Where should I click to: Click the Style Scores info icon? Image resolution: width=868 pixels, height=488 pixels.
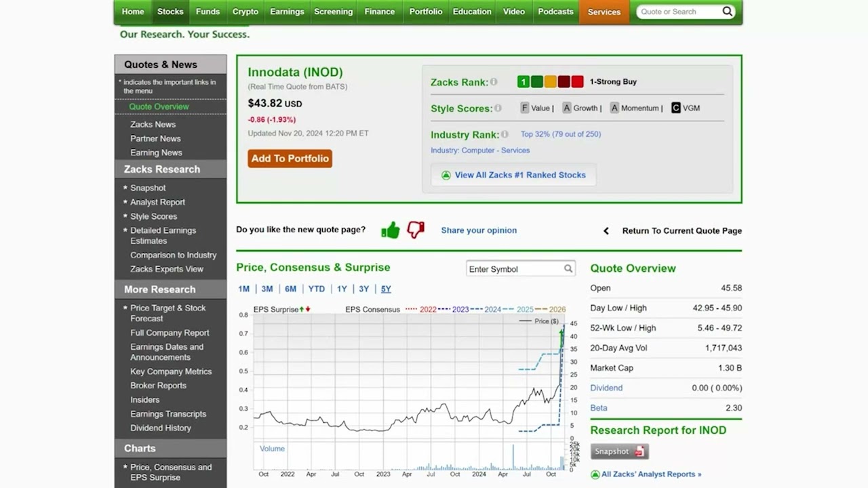[498, 108]
